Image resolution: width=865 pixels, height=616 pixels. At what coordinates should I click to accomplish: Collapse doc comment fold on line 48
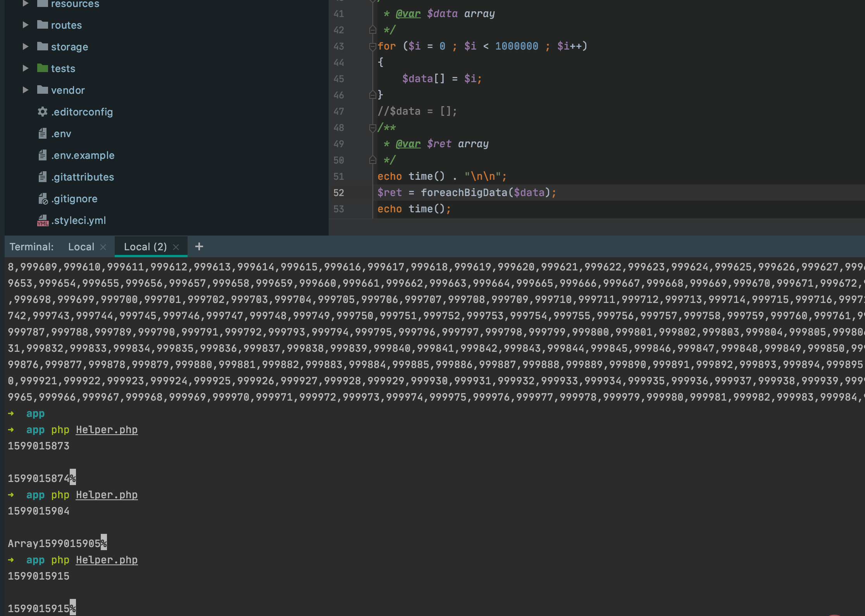click(x=373, y=128)
